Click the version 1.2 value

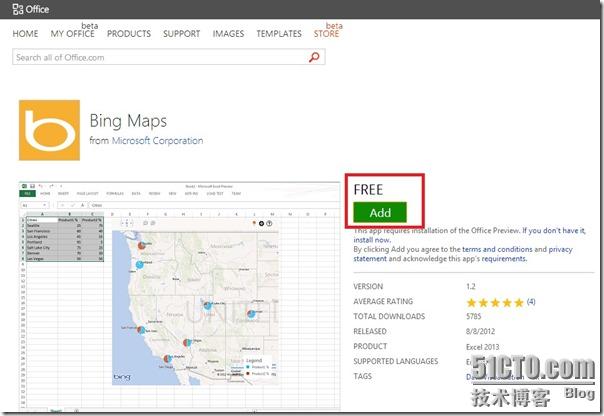471,287
